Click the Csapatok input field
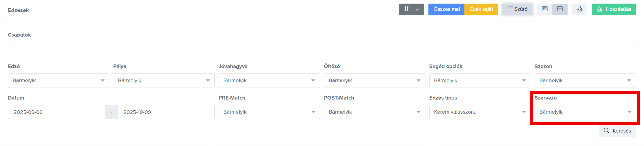 322,49
